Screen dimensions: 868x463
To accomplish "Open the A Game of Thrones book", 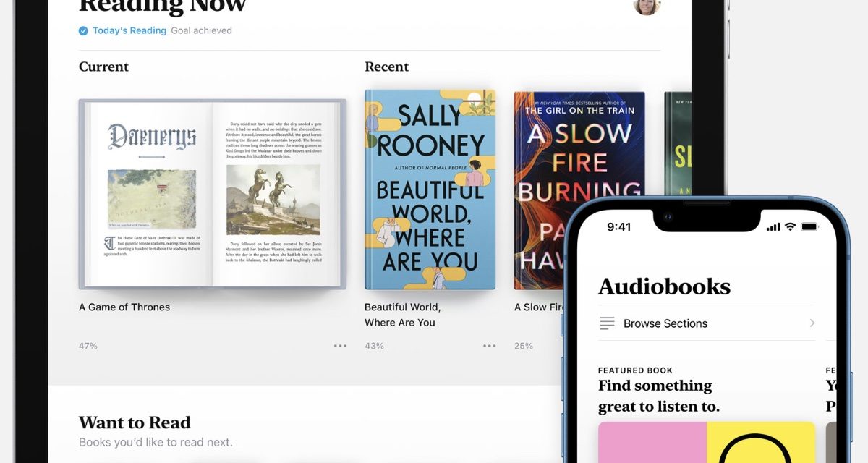I will (212, 194).
